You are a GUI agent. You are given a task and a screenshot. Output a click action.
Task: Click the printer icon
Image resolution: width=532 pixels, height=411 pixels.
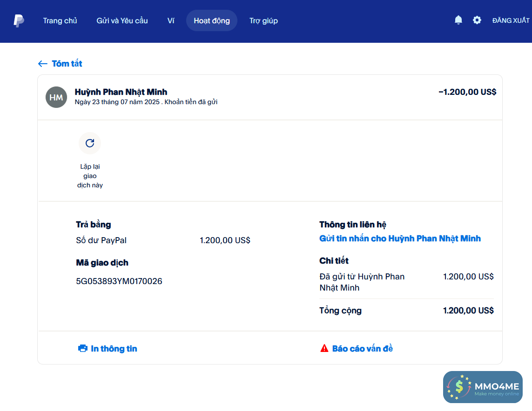coord(83,348)
